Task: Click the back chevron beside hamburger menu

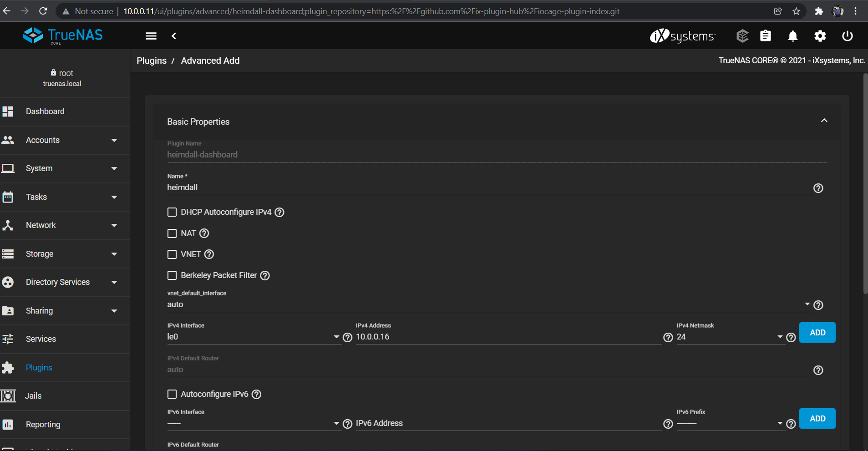Action: (x=174, y=36)
